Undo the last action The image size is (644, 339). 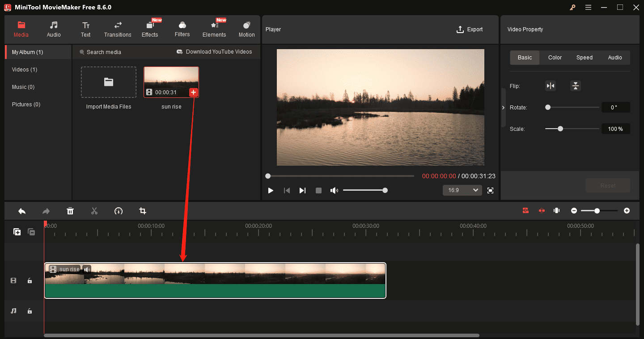click(x=22, y=211)
